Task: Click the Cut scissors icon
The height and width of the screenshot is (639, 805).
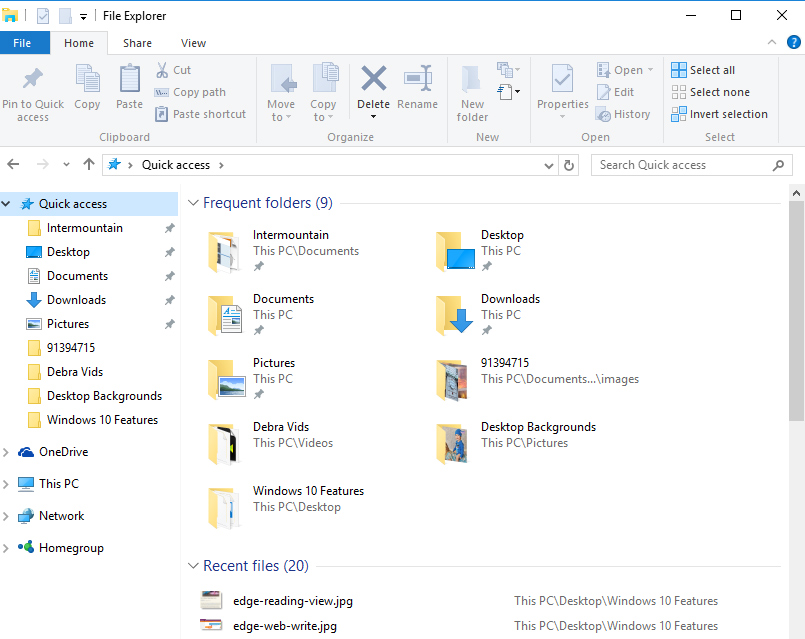Action: coord(162,70)
